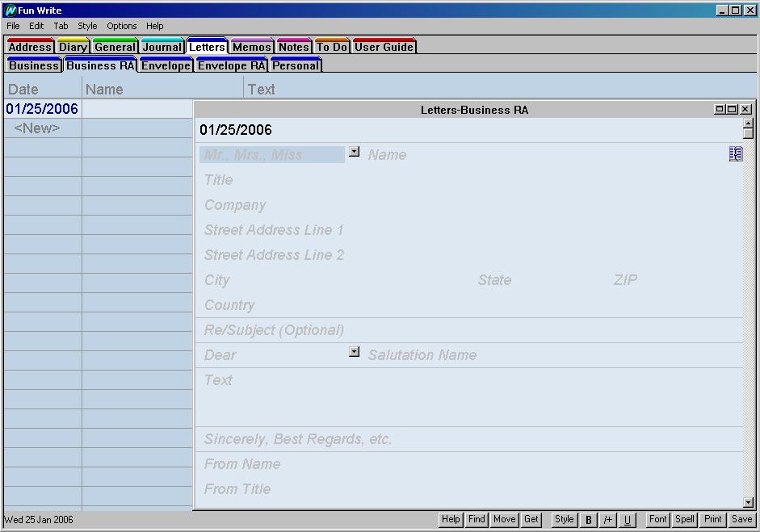Viewport: 760px width, 532px height.
Task: Expand the Mr., Mrs., Miss dropdown arrow
Action: (x=355, y=152)
